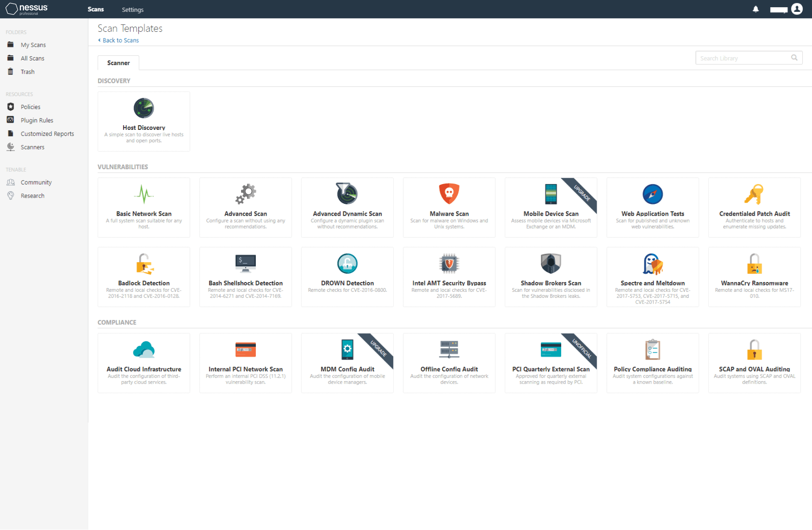
Task: Click the Scanner tab
Action: [x=117, y=63]
